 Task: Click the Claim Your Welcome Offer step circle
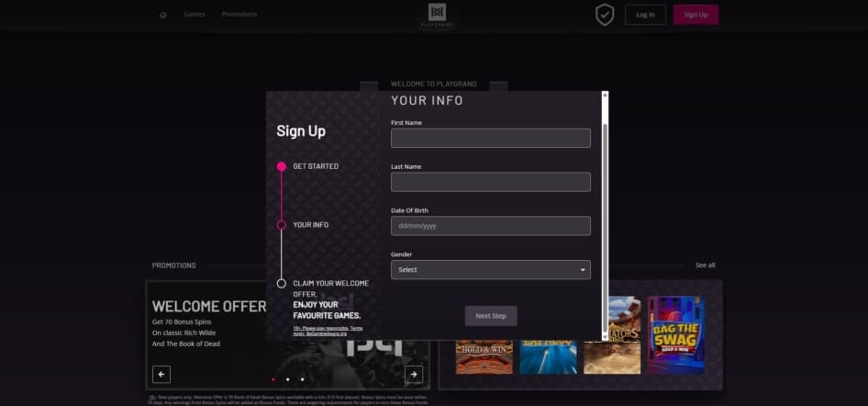[x=281, y=284]
